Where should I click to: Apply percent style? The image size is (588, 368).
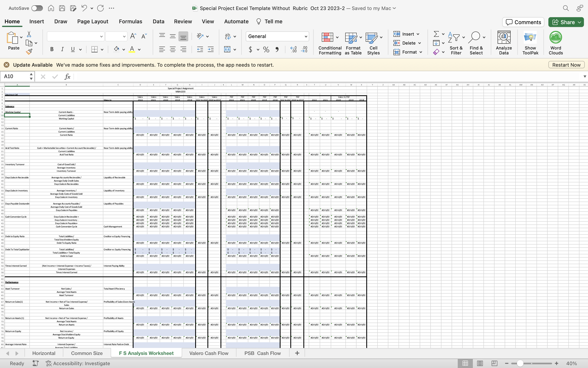point(266,49)
